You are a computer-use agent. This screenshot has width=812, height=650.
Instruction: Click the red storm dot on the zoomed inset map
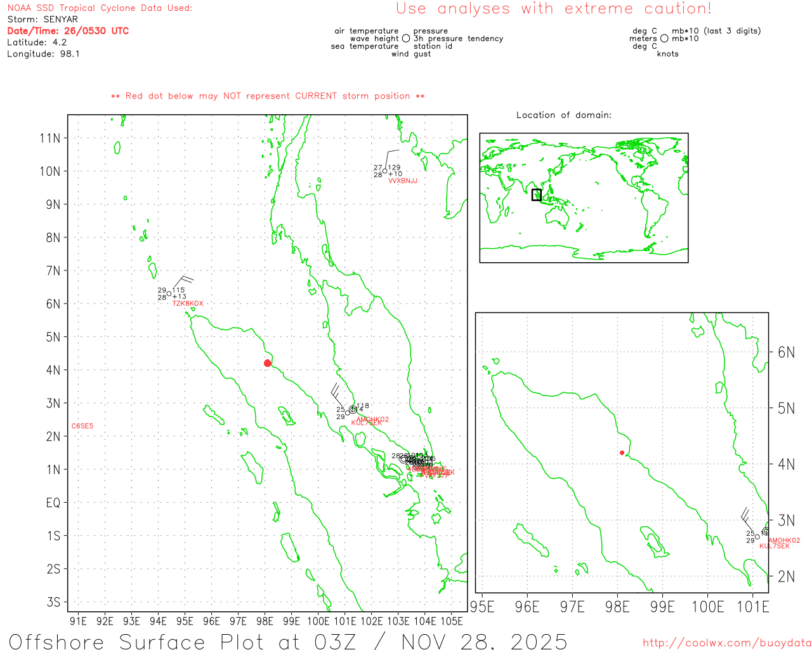[x=622, y=453]
